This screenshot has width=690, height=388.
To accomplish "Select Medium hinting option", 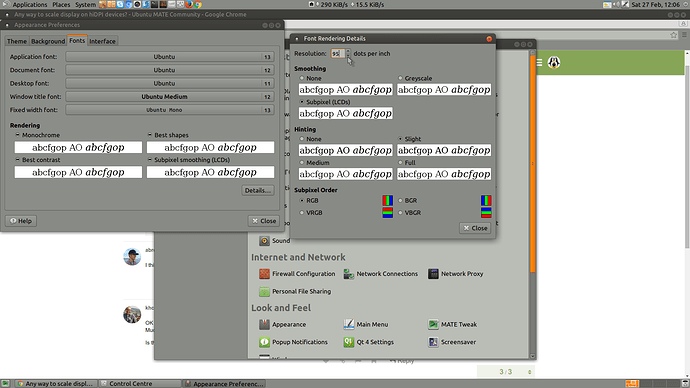I will [302, 162].
